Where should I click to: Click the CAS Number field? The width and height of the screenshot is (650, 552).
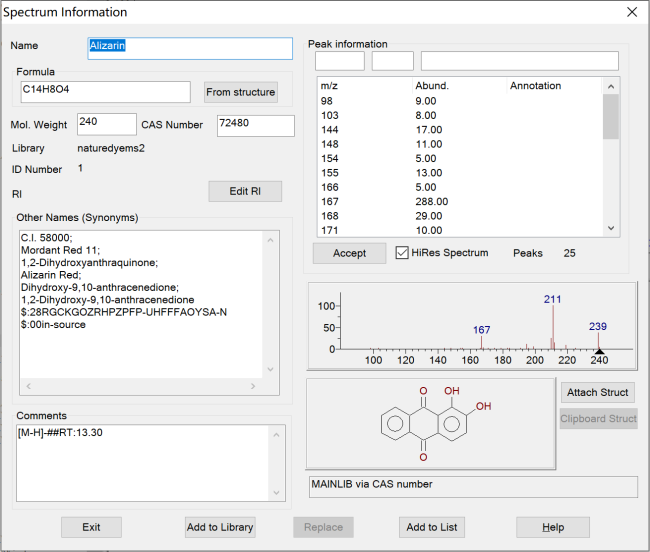[x=255, y=125]
